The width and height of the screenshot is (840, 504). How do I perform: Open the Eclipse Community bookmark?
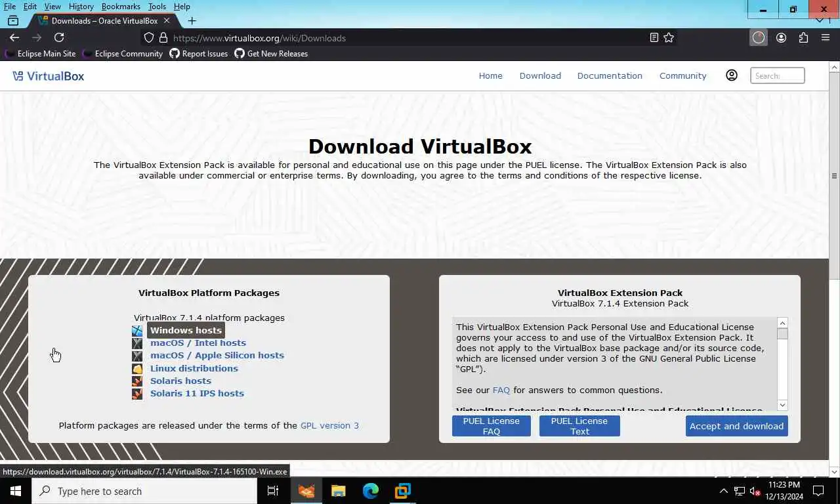[x=123, y=54]
